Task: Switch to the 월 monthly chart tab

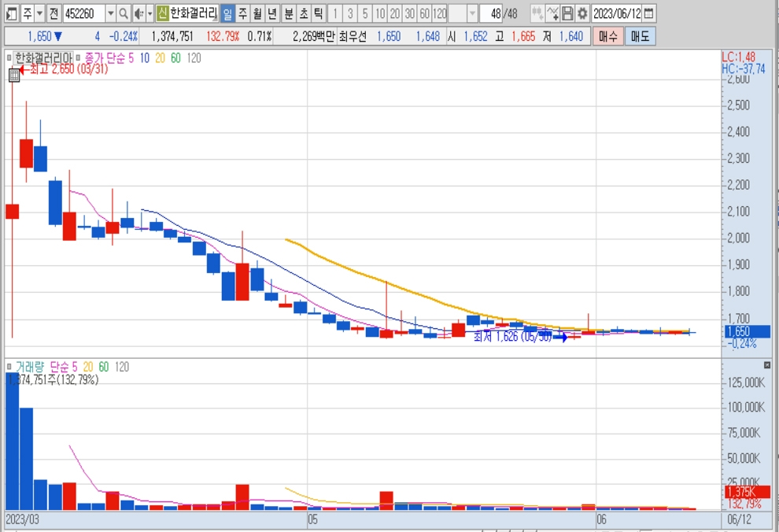Action: (257, 13)
